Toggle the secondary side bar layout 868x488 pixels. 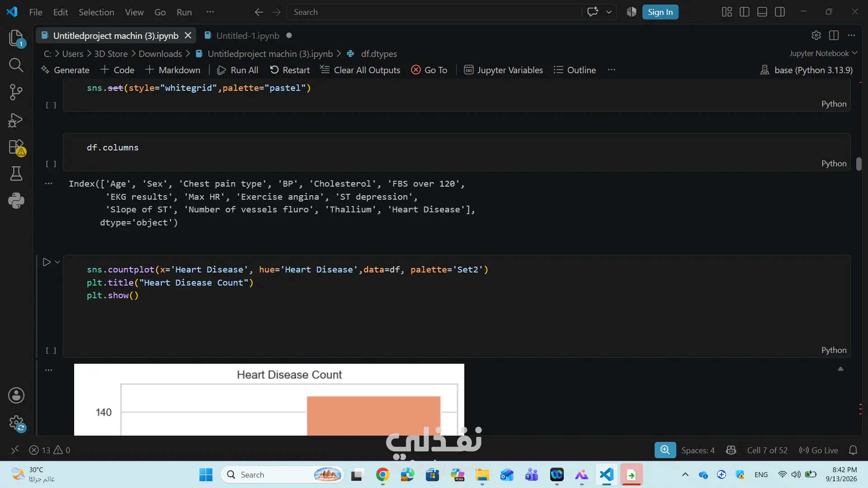coord(780,12)
